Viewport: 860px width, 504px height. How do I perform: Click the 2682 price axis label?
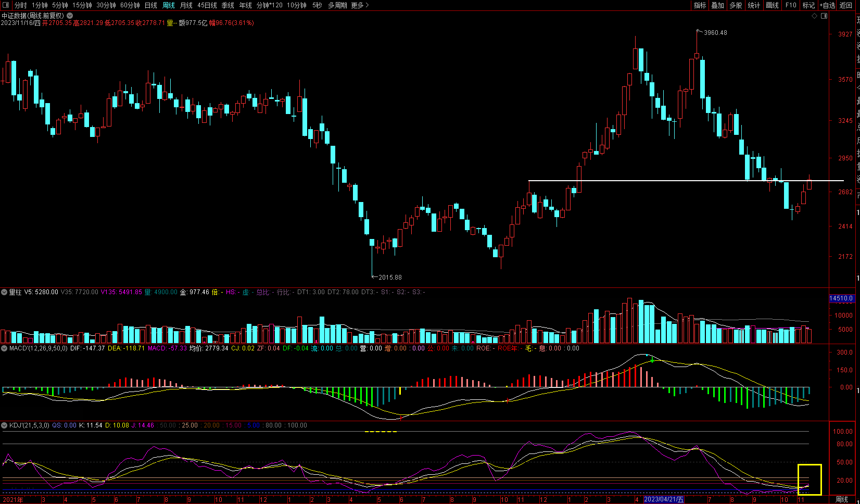pos(845,192)
